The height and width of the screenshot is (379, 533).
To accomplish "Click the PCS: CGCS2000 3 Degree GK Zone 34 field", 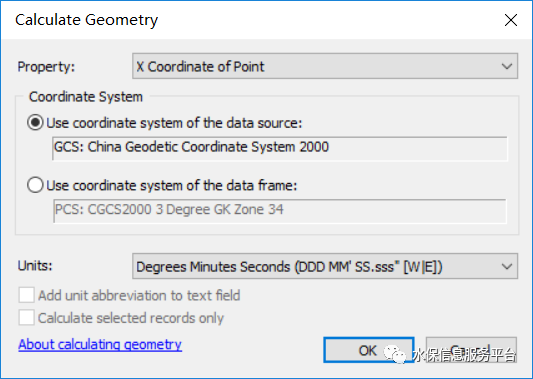I will (279, 211).
